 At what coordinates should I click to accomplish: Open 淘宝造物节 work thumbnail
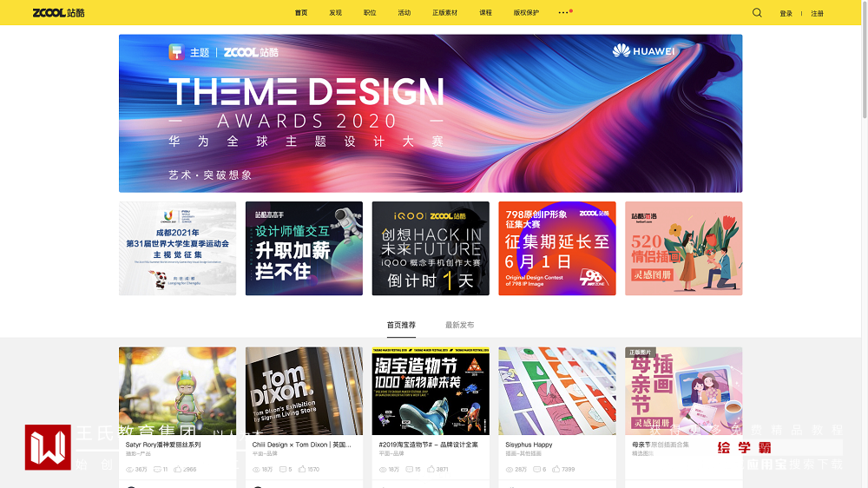tap(431, 391)
